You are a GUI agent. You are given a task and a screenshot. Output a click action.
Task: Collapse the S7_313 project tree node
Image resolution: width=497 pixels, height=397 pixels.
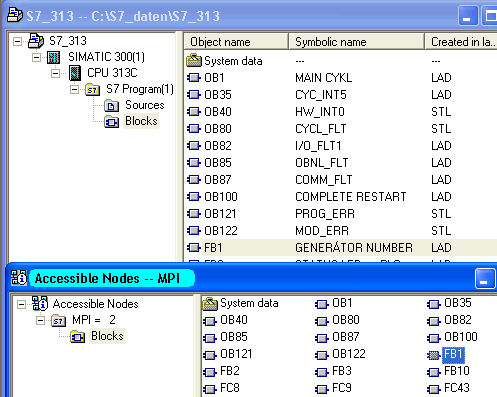17,42
